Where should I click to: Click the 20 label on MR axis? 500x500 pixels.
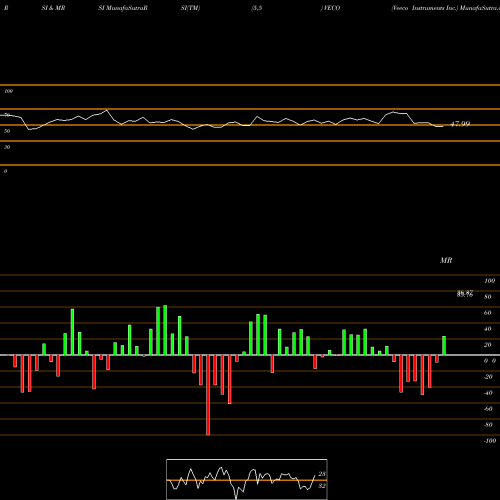488,345
